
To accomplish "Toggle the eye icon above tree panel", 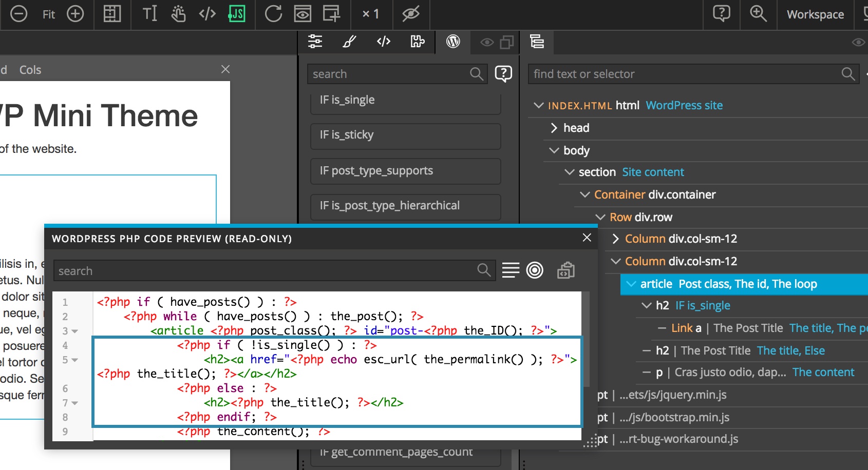I will pos(858,42).
